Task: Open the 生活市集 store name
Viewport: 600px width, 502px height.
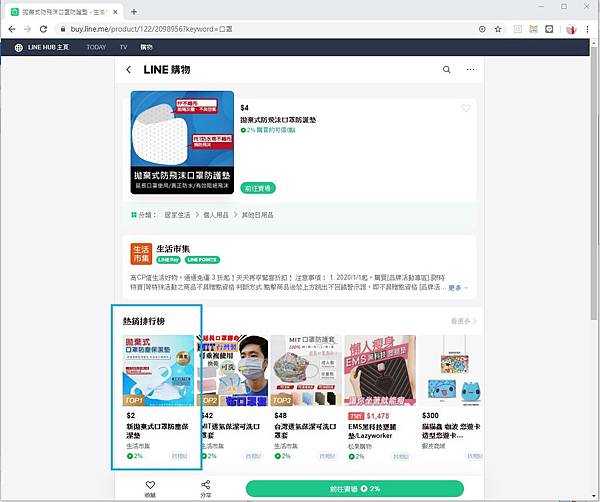Action: (x=173, y=249)
